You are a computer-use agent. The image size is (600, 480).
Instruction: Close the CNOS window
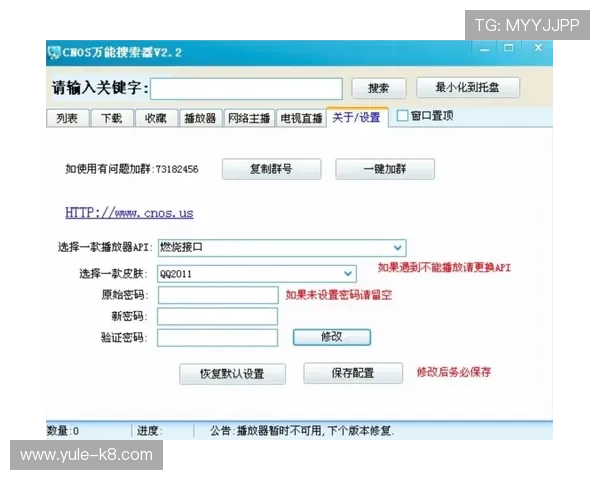538,48
